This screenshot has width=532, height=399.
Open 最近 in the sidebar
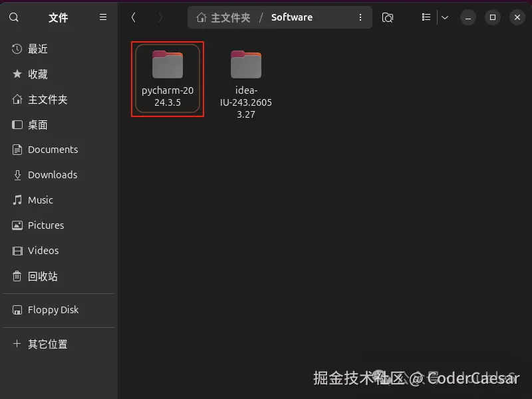(x=59, y=49)
